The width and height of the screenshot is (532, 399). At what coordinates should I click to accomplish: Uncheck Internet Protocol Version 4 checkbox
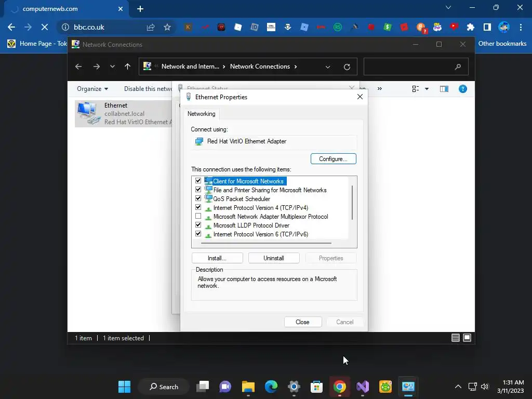tap(198, 207)
